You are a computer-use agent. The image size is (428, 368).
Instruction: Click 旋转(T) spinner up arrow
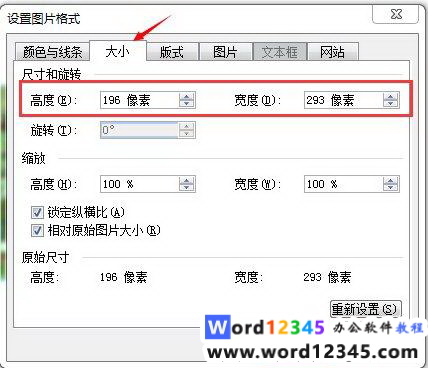187,126
